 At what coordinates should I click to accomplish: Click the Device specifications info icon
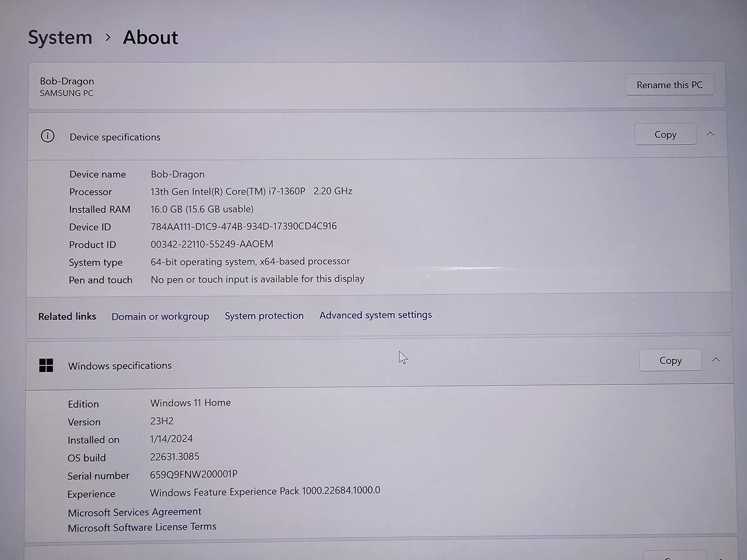click(x=48, y=136)
